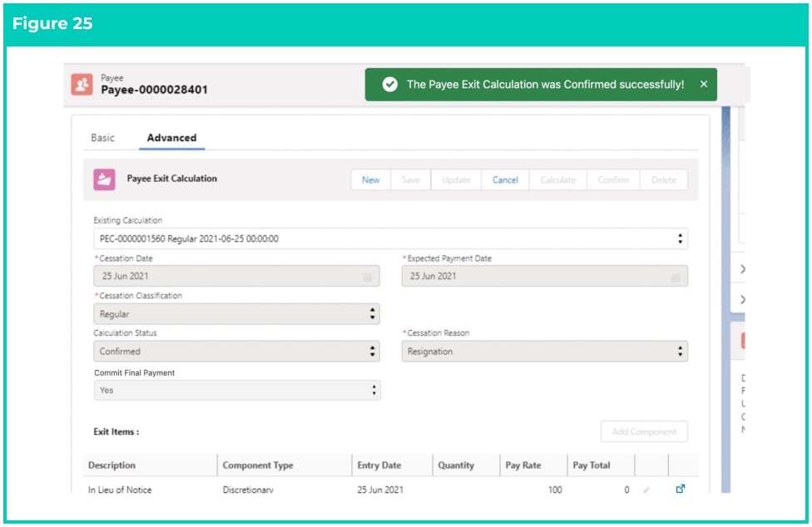Image resolution: width=812 pixels, height=527 pixels.
Task: Open the Cessation Date calendar icon
Action: [x=367, y=277]
